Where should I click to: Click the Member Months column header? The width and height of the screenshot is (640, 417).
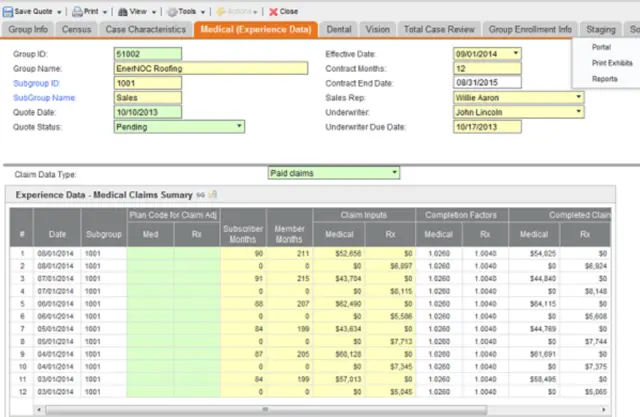(289, 228)
